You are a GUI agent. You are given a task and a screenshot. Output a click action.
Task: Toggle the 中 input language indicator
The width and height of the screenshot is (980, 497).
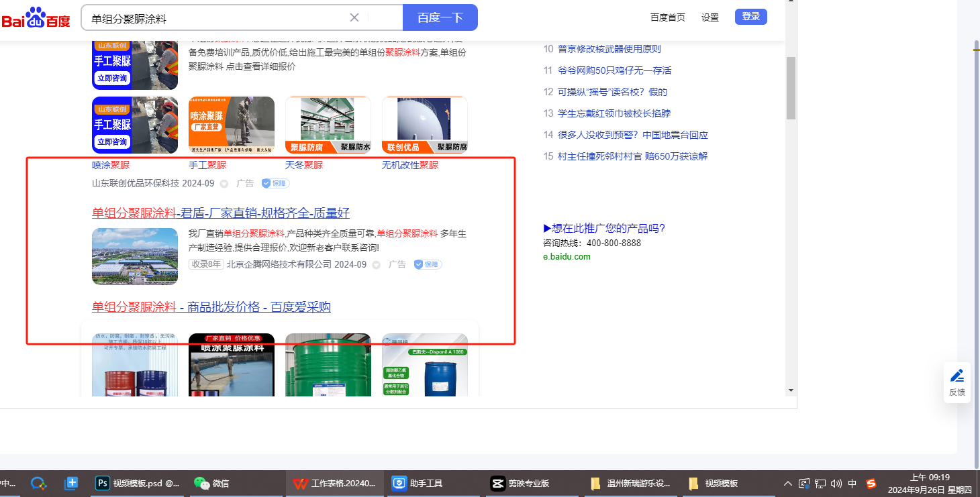point(852,483)
